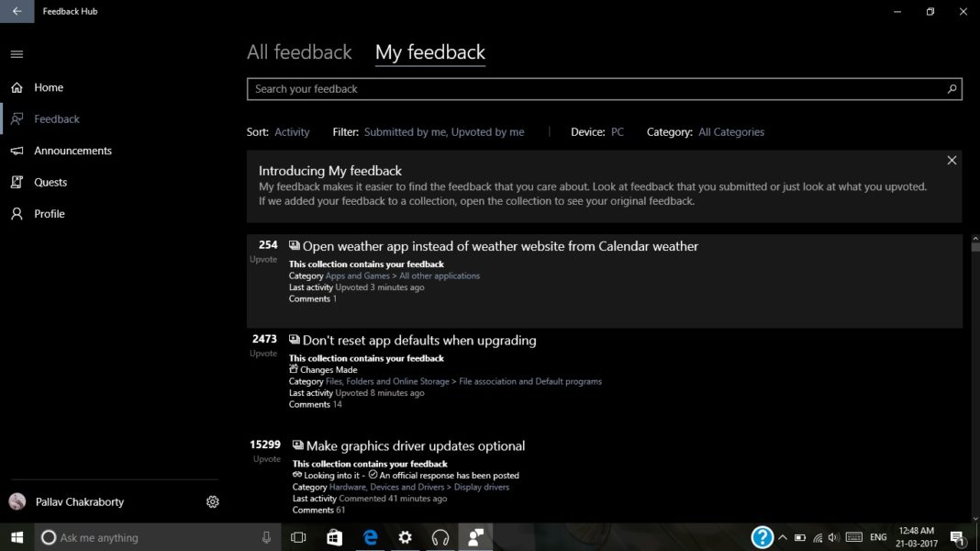The height and width of the screenshot is (551, 980).
Task: Switch to the All feedback tab
Action: [x=299, y=52]
